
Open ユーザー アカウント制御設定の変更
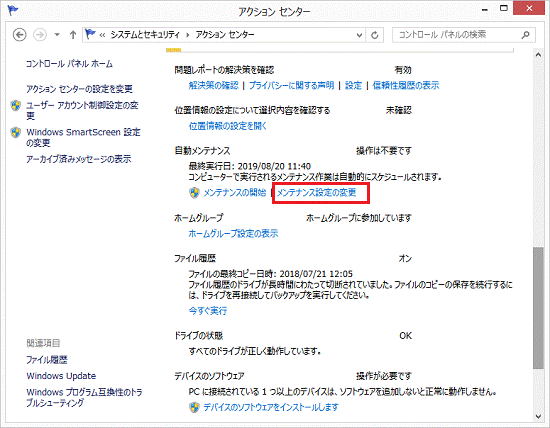point(82,110)
